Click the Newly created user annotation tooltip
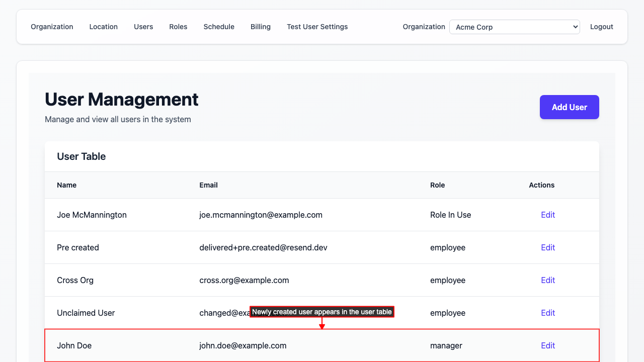The width and height of the screenshot is (644, 362). (x=321, y=312)
